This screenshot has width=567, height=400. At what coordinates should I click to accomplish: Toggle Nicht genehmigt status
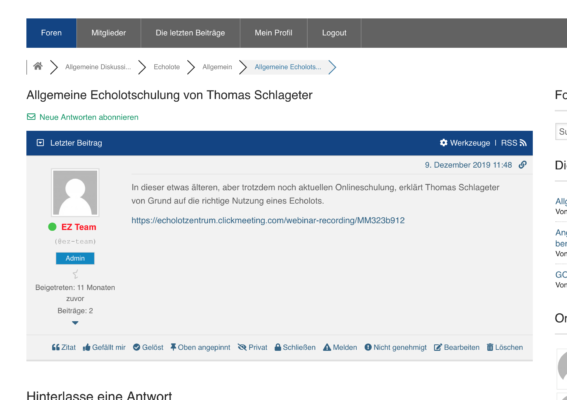tap(396, 347)
